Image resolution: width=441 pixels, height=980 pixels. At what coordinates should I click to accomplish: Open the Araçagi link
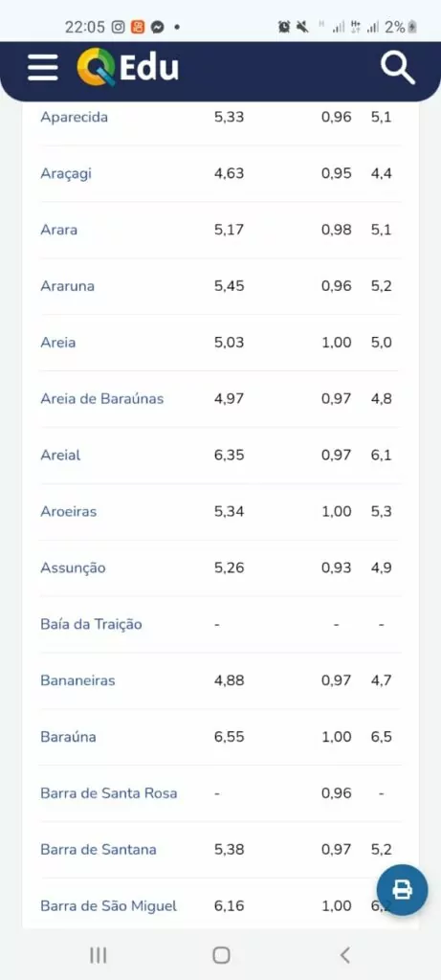coord(66,173)
